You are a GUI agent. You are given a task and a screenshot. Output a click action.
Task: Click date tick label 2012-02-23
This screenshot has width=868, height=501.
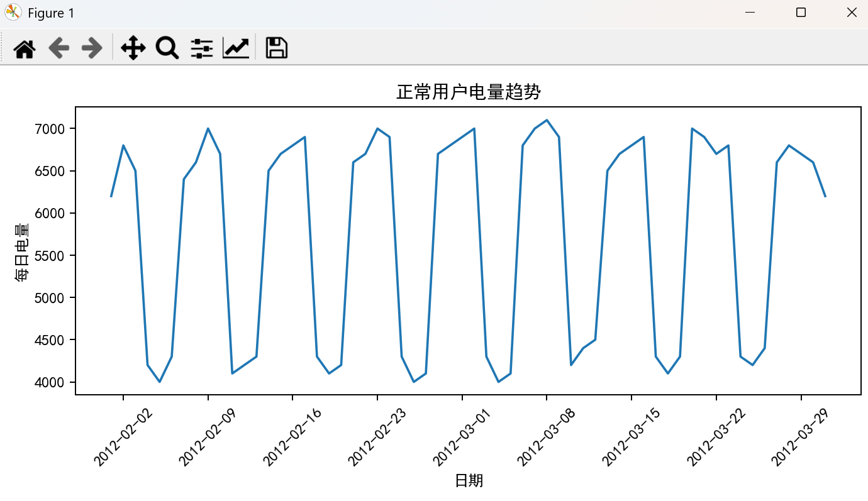(376, 437)
